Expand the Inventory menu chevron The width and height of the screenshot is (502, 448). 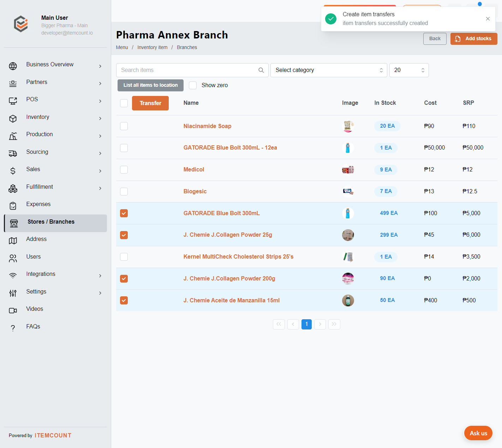(100, 119)
